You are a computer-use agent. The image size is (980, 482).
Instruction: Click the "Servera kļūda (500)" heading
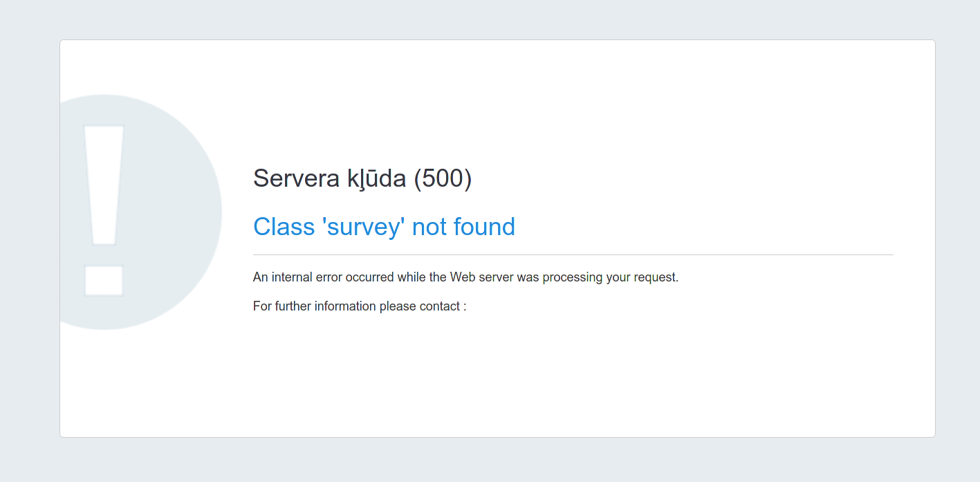(x=362, y=178)
